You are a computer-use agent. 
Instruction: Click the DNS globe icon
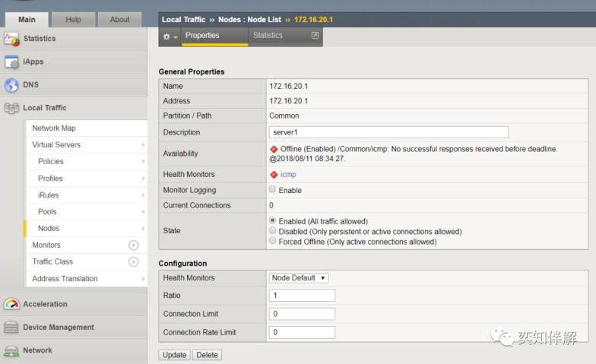click(x=11, y=85)
